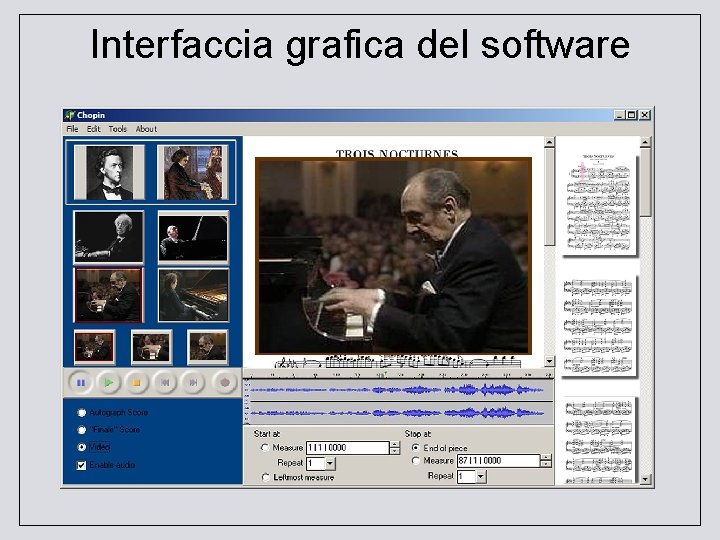
Task: Minimize the Chopin window
Action: click(x=619, y=115)
